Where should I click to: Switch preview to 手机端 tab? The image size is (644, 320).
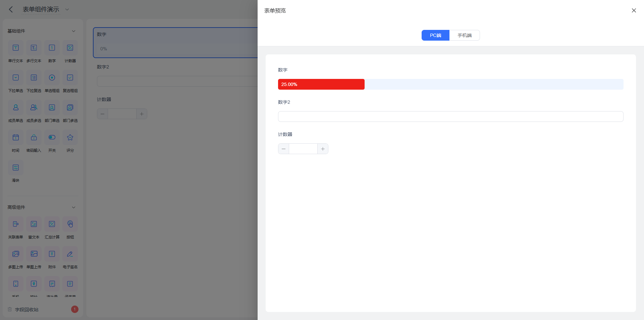pyautogui.click(x=465, y=35)
